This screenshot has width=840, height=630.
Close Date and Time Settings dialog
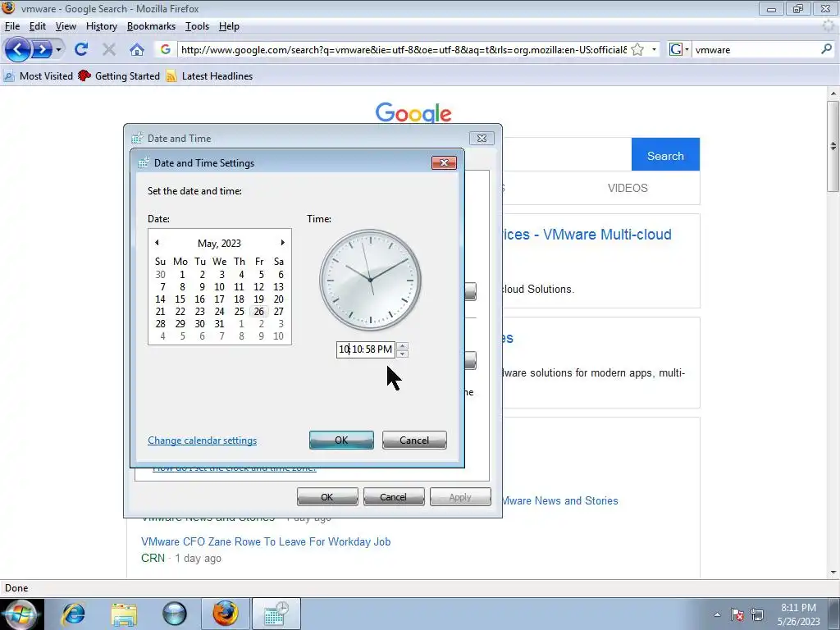pyautogui.click(x=444, y=163)
